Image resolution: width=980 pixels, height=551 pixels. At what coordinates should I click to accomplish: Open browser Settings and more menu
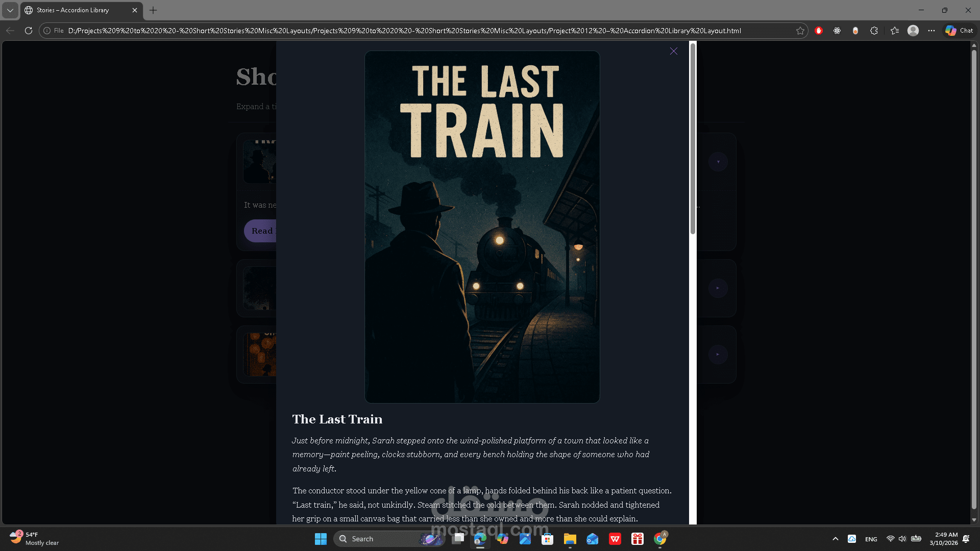[x=932, y=31]
